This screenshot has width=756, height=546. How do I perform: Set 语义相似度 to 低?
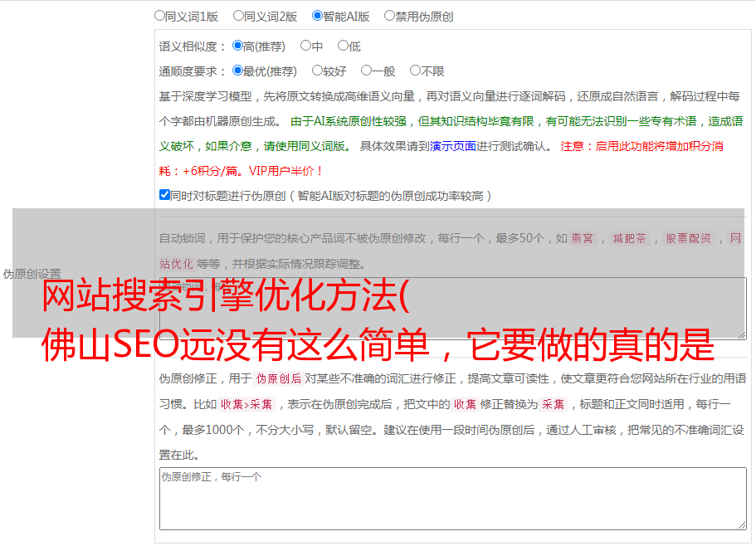coord(343,46)
